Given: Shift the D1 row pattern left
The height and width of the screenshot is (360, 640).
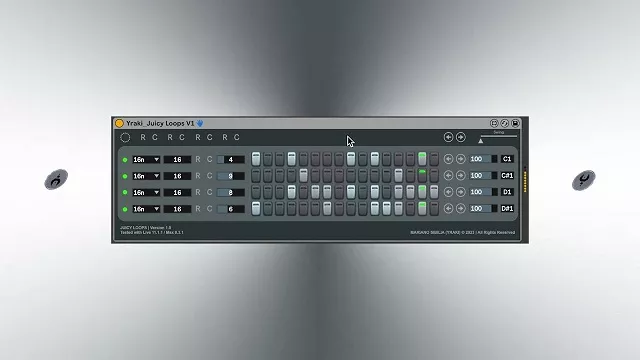Looking at the screenshot, I should coord(449,192).
